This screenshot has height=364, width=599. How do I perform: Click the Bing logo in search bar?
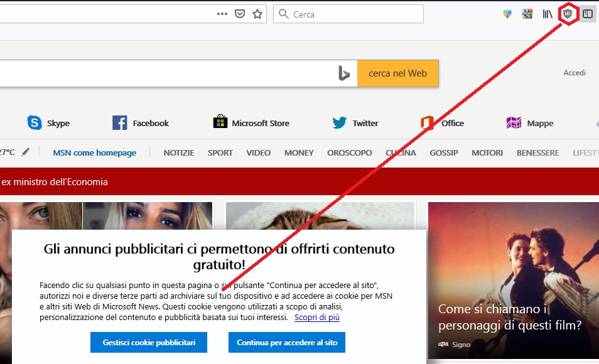point(344,73)
